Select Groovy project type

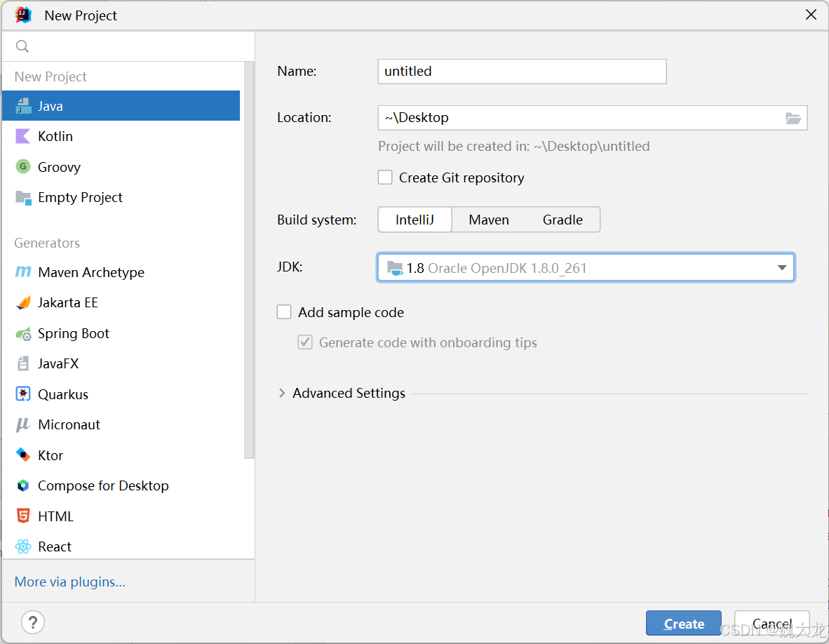click(x=121, y=166)
